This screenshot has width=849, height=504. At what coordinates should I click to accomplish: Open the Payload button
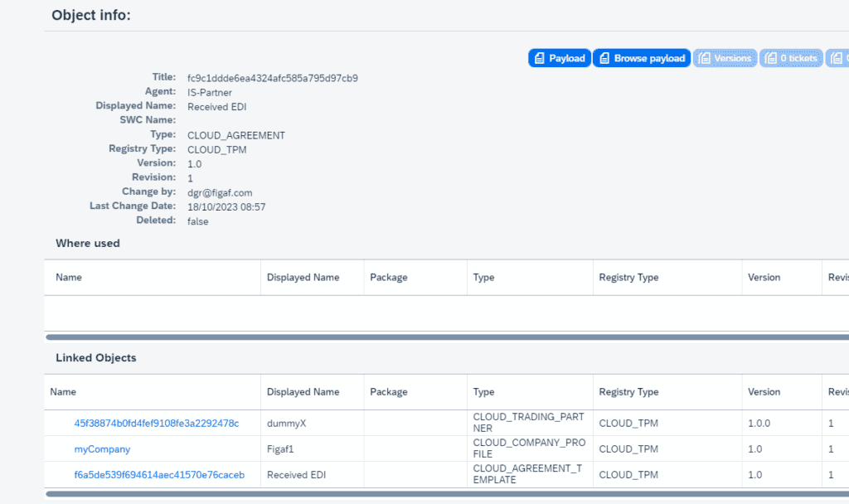point(560,58)
